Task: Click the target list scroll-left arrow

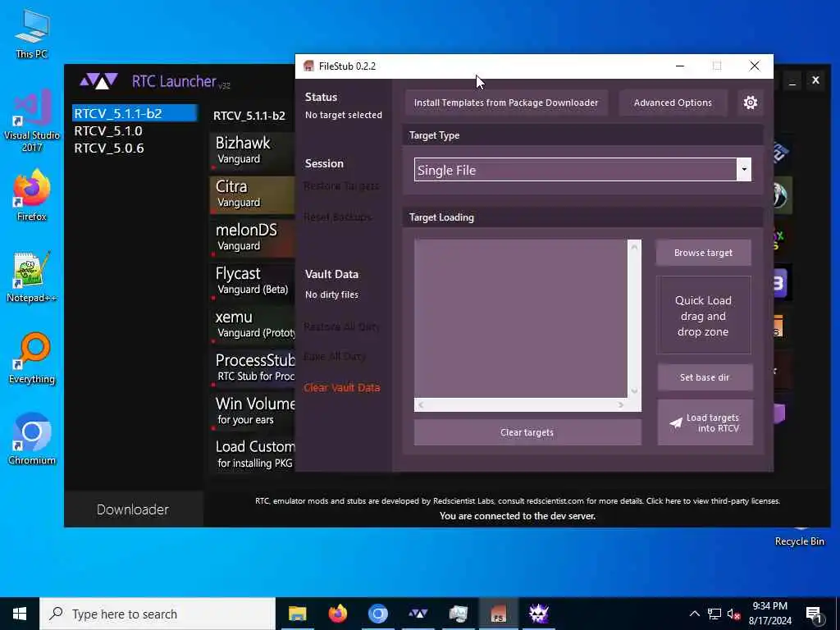Action: tap(421, 405)
